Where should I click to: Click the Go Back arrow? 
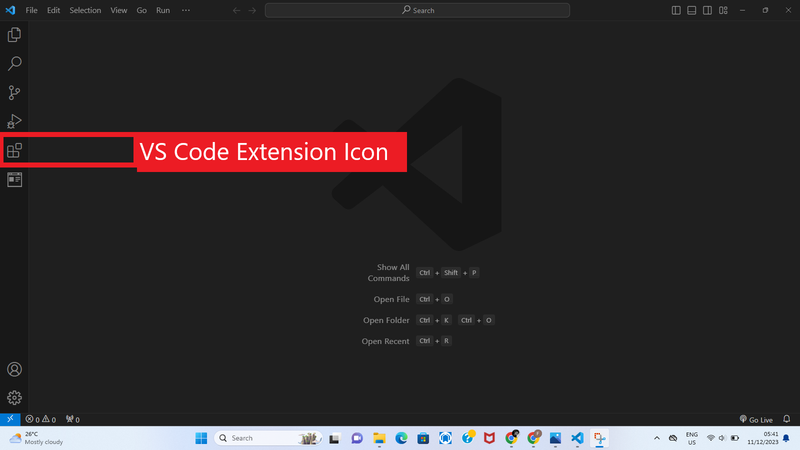236,10
